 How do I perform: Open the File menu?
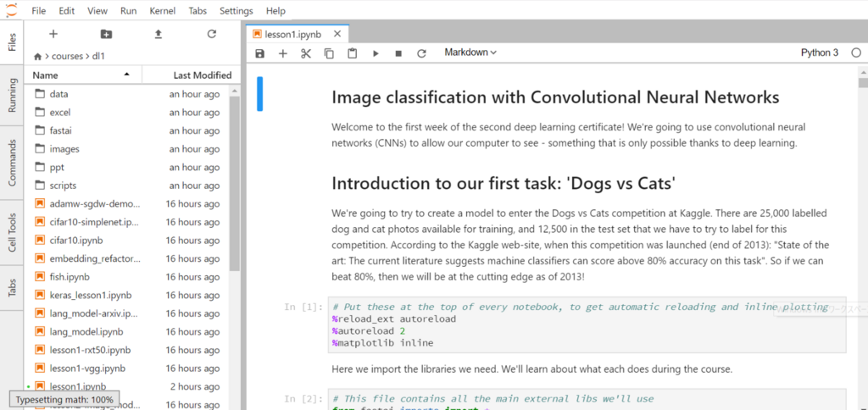39,10
